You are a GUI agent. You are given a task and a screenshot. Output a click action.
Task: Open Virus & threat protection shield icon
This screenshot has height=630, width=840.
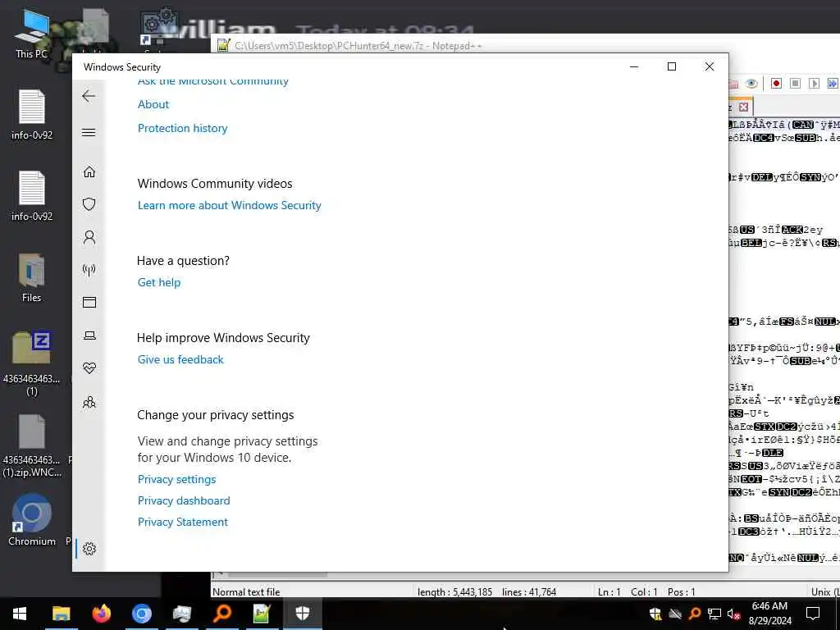[89, 204]
